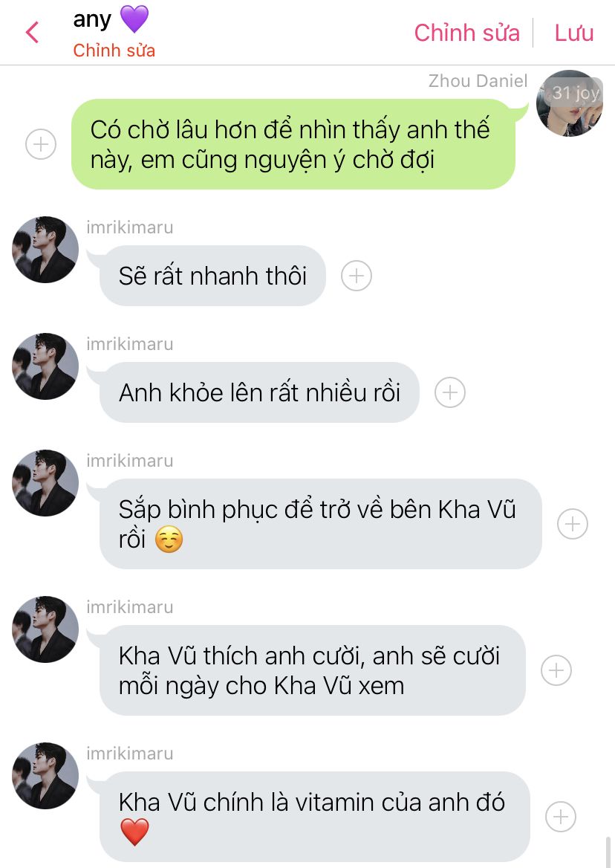This screenshot has height=868, width=615.
Task: Click the "Zhou Daniel" sender name
Action: (478, 81)
